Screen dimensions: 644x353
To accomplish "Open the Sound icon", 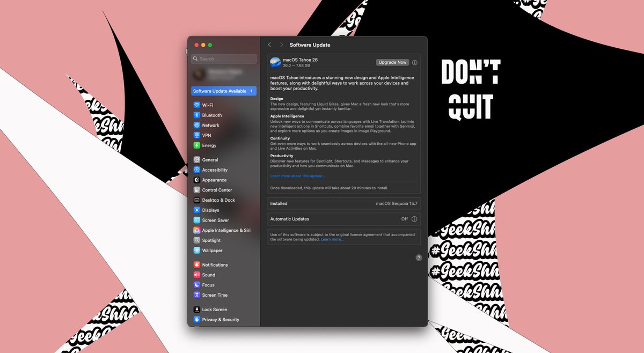I will click(x=197, y=275).
